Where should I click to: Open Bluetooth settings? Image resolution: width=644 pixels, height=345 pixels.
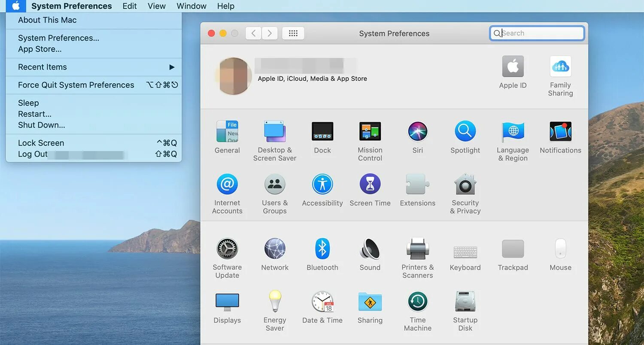click(322, 254)
